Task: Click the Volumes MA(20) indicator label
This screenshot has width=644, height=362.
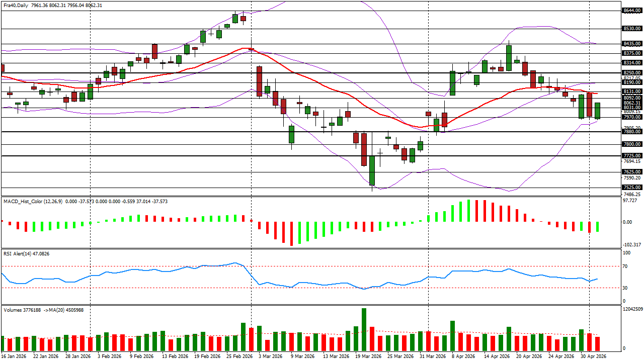Action: [x=43, y=310]
